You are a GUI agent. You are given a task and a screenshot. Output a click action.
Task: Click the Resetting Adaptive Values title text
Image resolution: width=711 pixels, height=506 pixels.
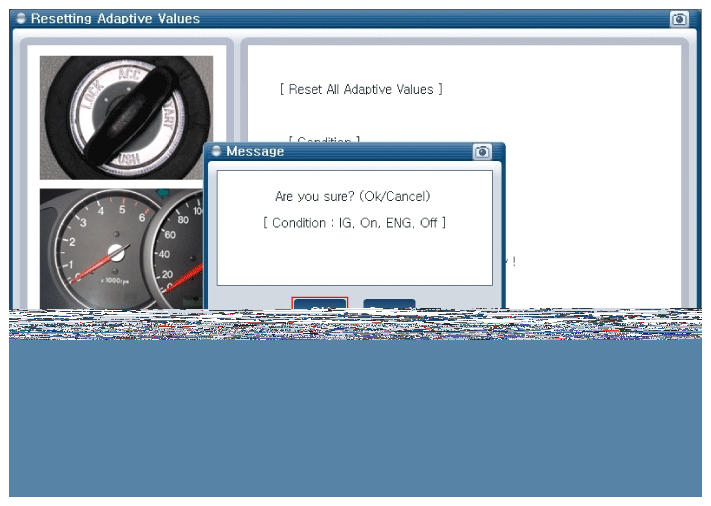click(x=115, y=19)
